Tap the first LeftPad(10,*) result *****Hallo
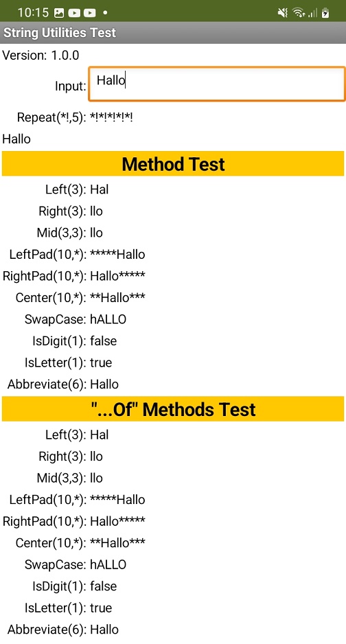The width and height of the screenshot is (346, 644). 117,254
